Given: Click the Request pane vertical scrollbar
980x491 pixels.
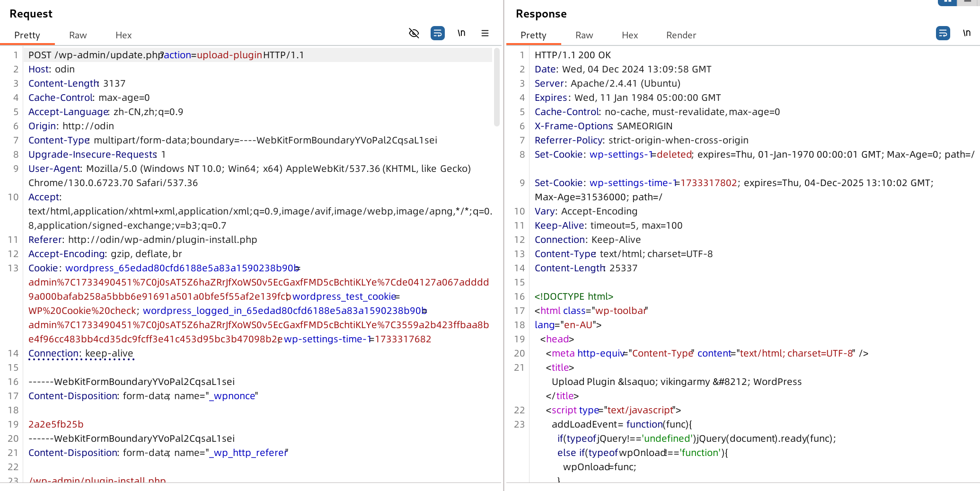Looking at the screenshot, I should coord(497,88).
